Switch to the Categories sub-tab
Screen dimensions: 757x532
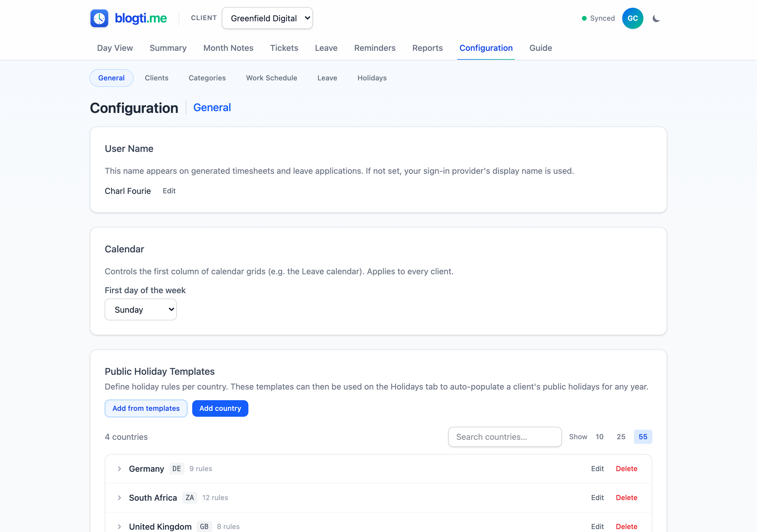[207, 78]
